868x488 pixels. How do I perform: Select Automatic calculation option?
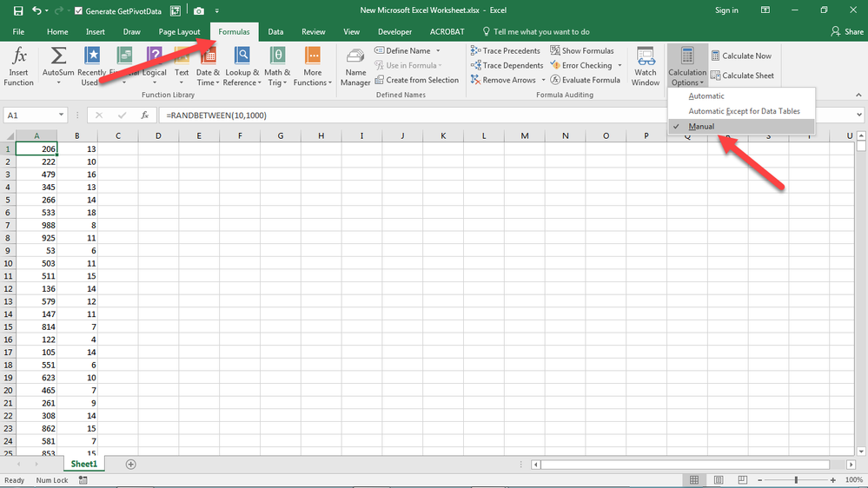(x=741, y=96)
